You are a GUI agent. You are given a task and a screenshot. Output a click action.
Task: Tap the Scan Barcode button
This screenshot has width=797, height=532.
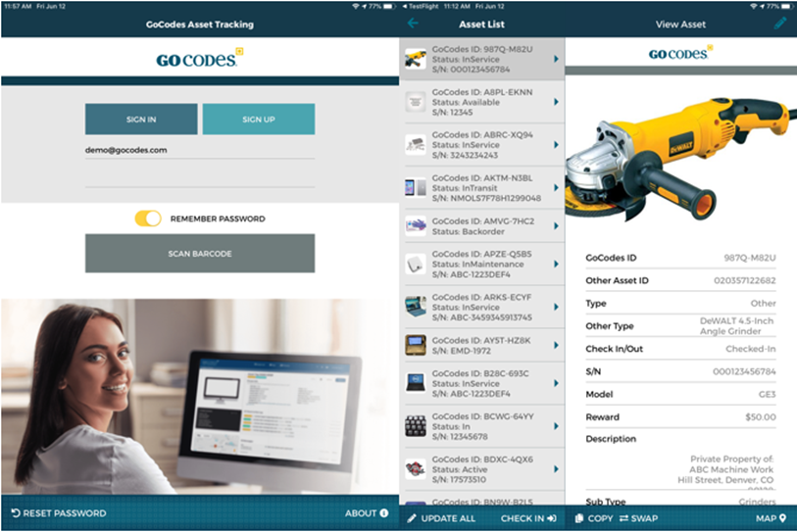[x=200, y=253]
